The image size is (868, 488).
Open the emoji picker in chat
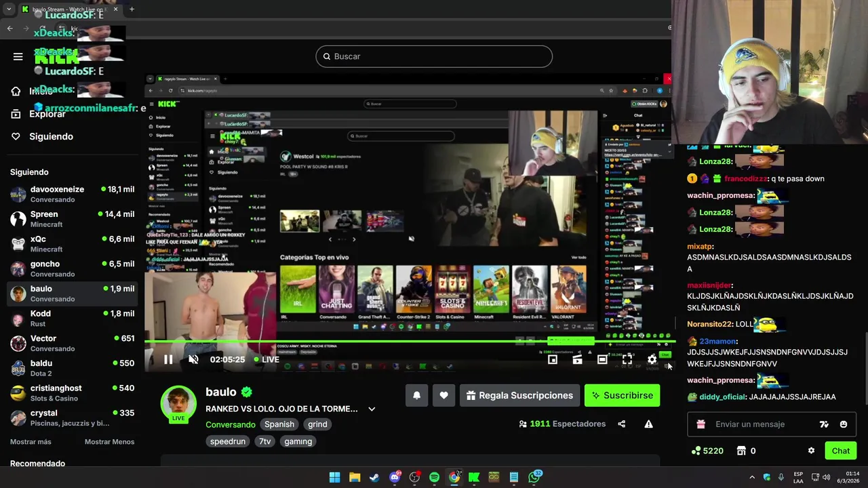pyautogui.click(x=844, y=424)
